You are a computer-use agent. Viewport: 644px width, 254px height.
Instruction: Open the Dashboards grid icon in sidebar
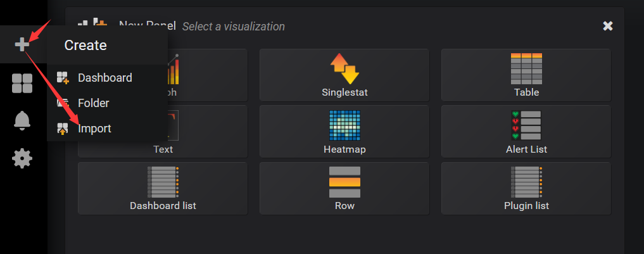[x=22, y=83]
